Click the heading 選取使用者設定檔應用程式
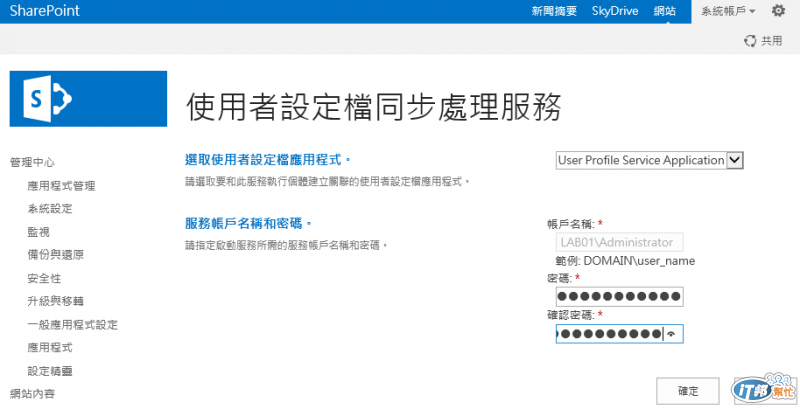800x409 pixels. [x=268, y=160]
